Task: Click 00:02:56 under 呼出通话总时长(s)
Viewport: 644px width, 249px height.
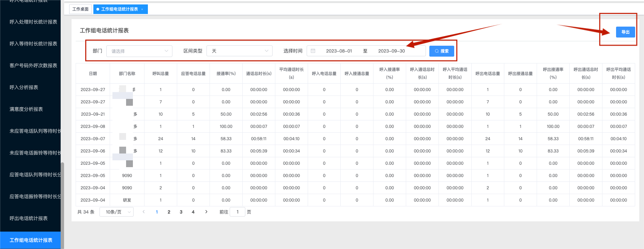Action: point(586,114)
